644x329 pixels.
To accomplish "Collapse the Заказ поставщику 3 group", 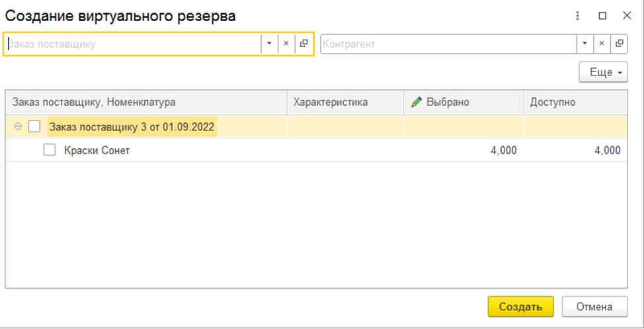I will (18, 126).
